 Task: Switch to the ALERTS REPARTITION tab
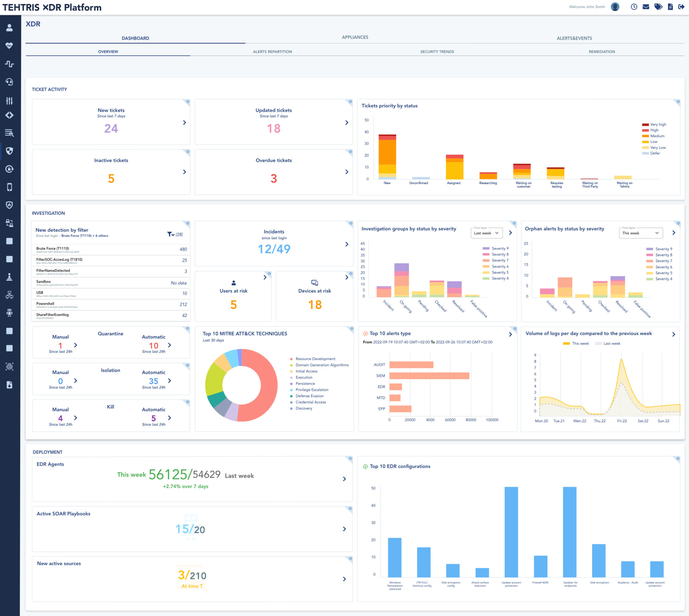273,51
